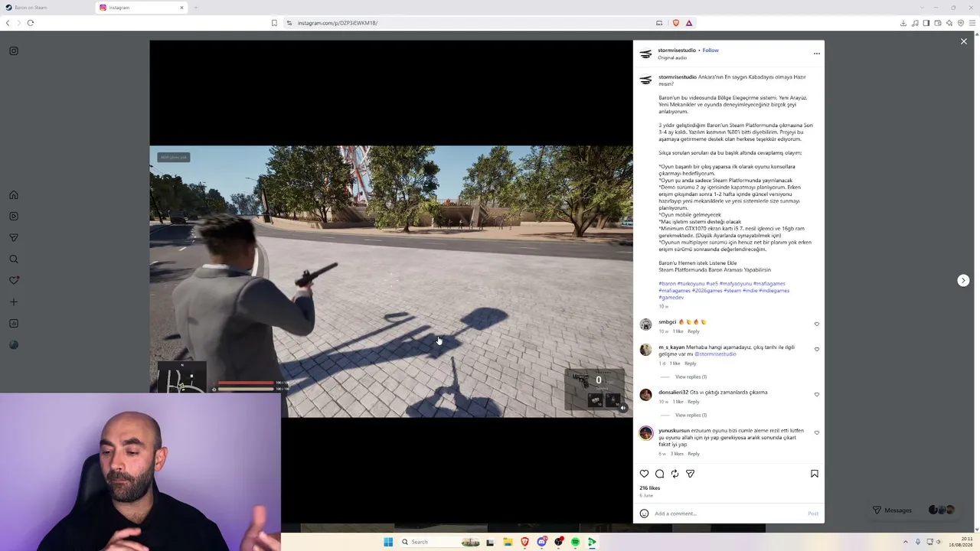View the 216 likes list
This screenshot has height=551, width=980.
click(x=649, y=487)
